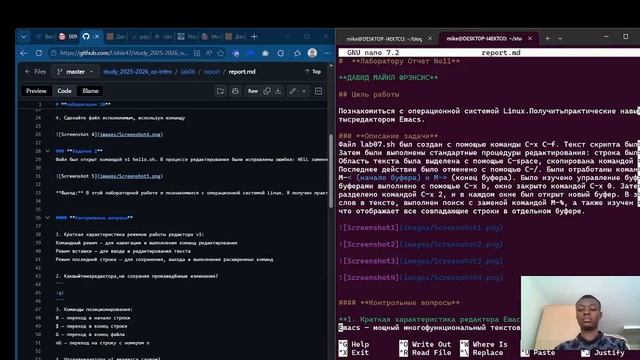Screen dimensions: 640x360
Task: Click the ![Screenshot1] line in nano
Action: (421, 228)
